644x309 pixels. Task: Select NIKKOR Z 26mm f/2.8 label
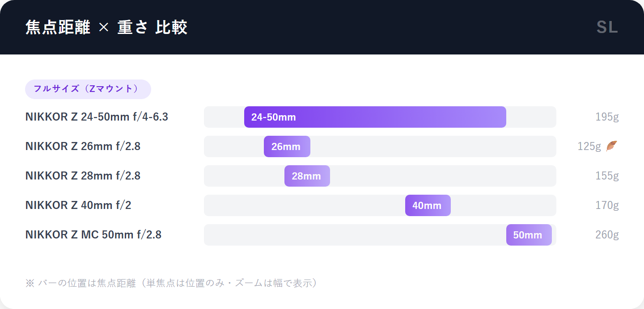[83, 146]
